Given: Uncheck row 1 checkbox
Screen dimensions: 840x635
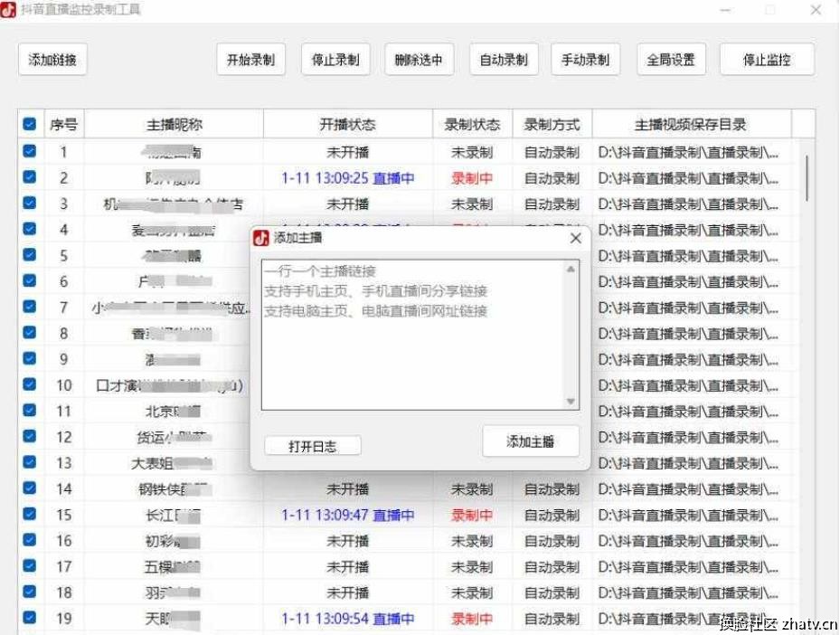Looking at the screenshot, I should point(30,151).
